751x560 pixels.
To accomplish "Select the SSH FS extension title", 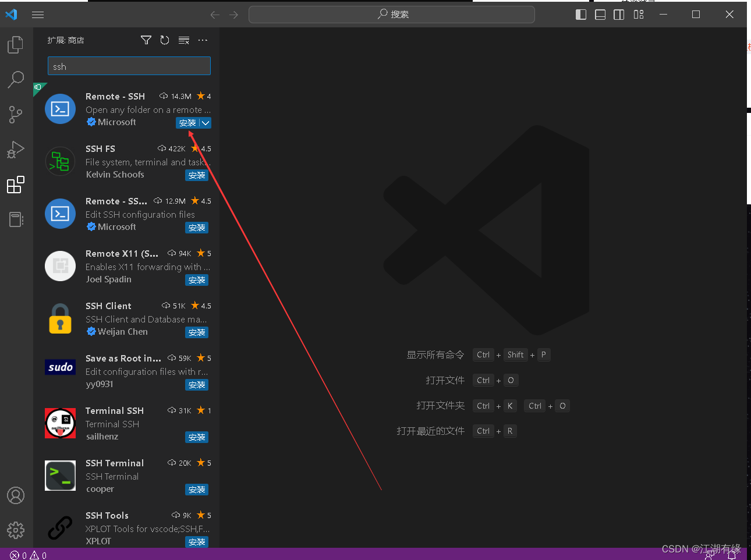I will pyautogui.click(x=100, y=149).
